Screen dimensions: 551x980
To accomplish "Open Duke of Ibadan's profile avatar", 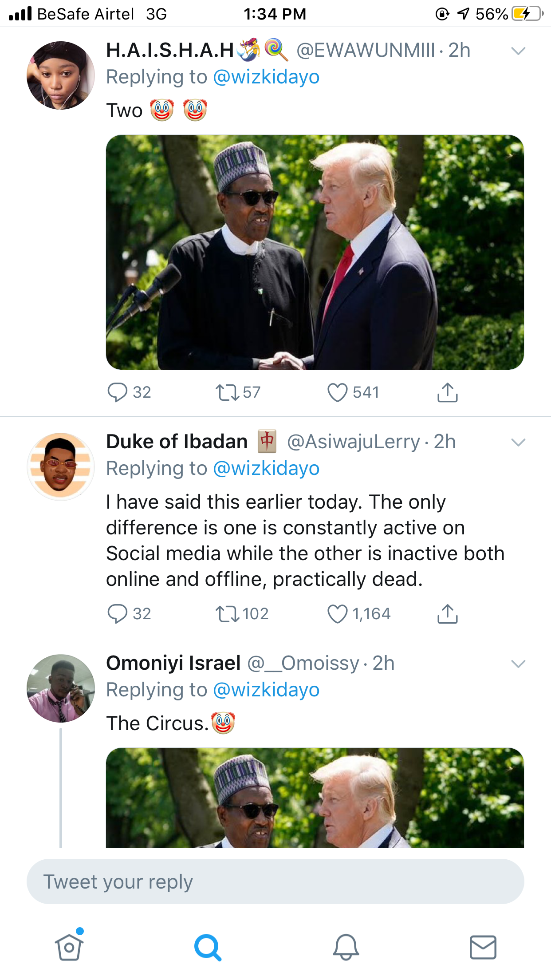I will coord(61,466).
